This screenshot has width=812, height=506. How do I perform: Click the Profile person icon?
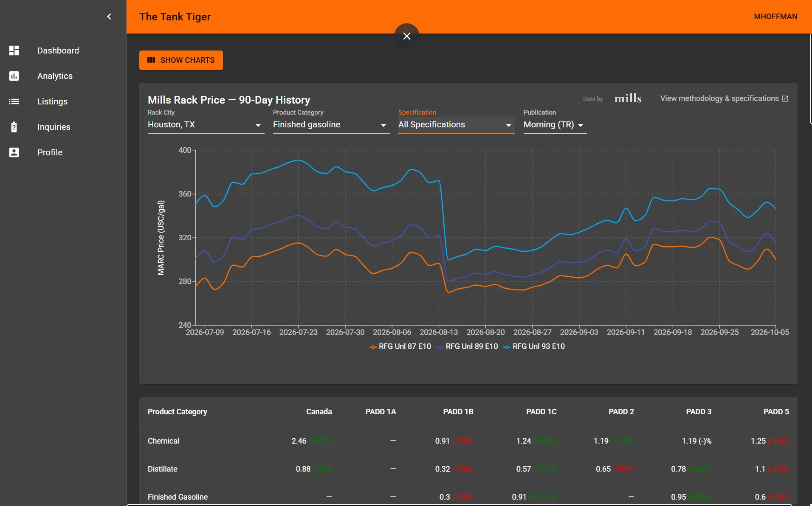tap(14, 152)
